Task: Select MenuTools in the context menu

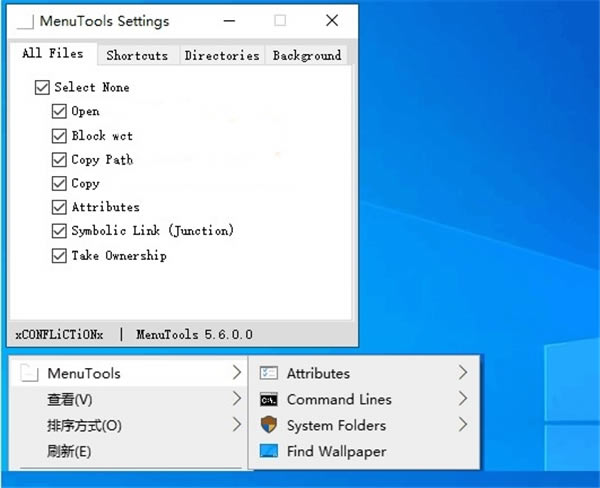Action: click(x=128, y=373)
